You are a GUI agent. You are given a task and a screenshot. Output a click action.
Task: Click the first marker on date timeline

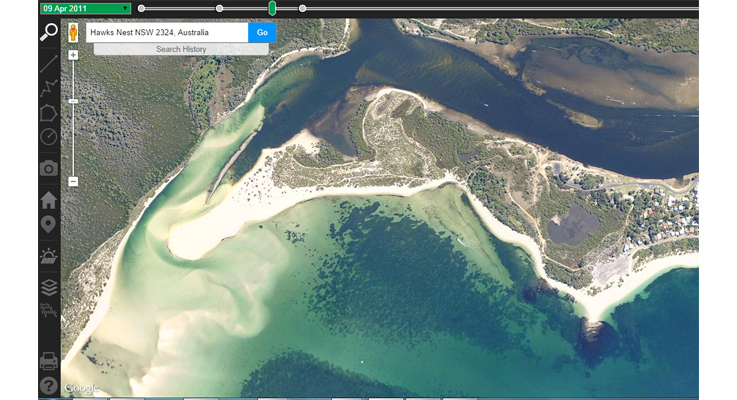141,8
